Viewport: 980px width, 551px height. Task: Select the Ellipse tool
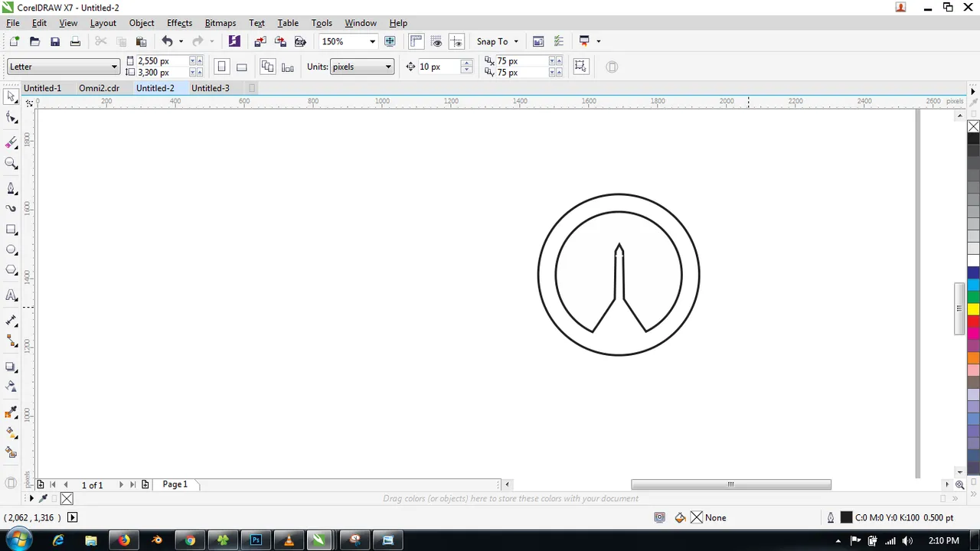coord(11,249)
